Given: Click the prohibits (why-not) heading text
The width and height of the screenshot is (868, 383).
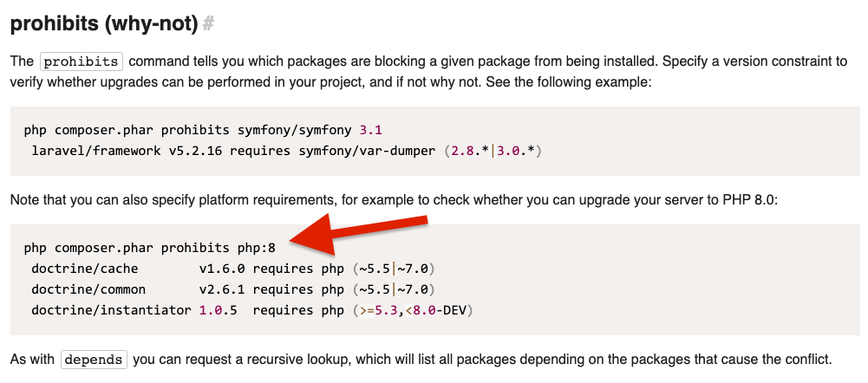Looking at the screenshot, I should pos(104,23).
